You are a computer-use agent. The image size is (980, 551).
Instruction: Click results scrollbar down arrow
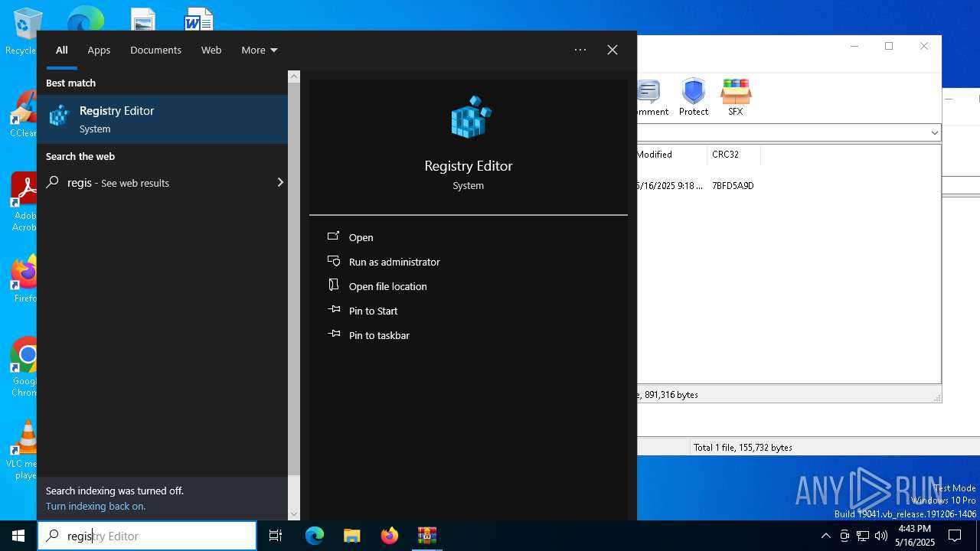294,514
